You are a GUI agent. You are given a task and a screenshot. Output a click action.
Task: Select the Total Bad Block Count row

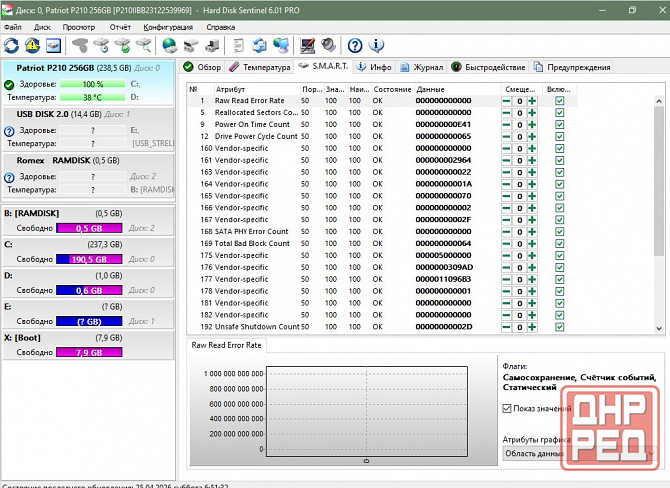[382, 244]
